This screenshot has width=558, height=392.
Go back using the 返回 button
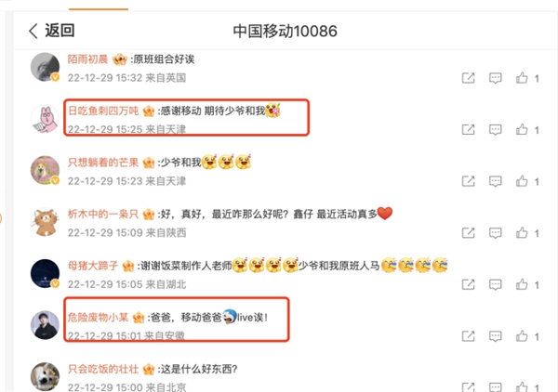click(x=51, y=31)
